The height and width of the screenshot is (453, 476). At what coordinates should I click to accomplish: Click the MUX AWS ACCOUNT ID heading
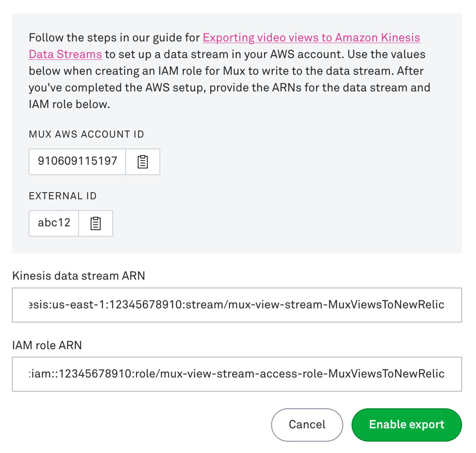tap(86, 134)
